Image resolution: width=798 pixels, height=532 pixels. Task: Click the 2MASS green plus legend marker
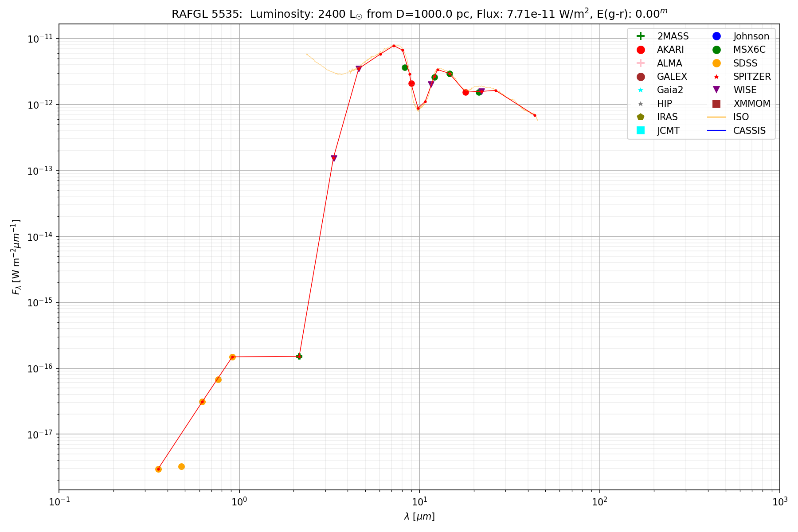click(x=640, y=36)
